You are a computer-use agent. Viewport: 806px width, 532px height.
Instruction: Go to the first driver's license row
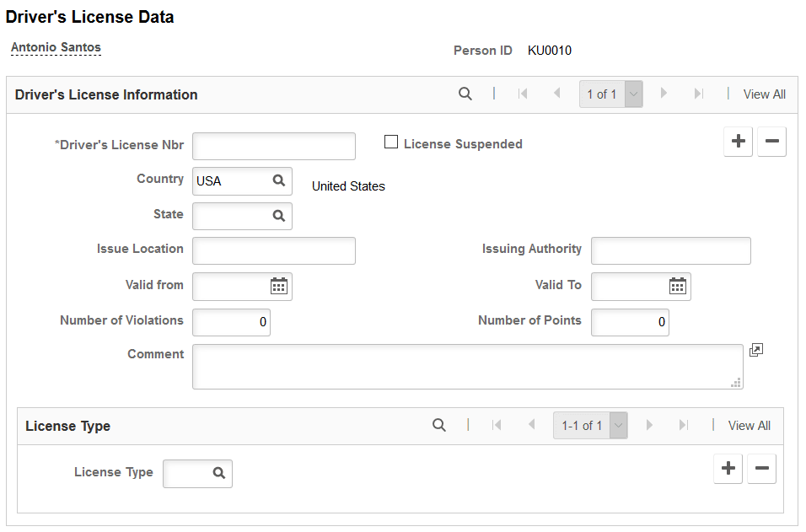tap(523, 94)
